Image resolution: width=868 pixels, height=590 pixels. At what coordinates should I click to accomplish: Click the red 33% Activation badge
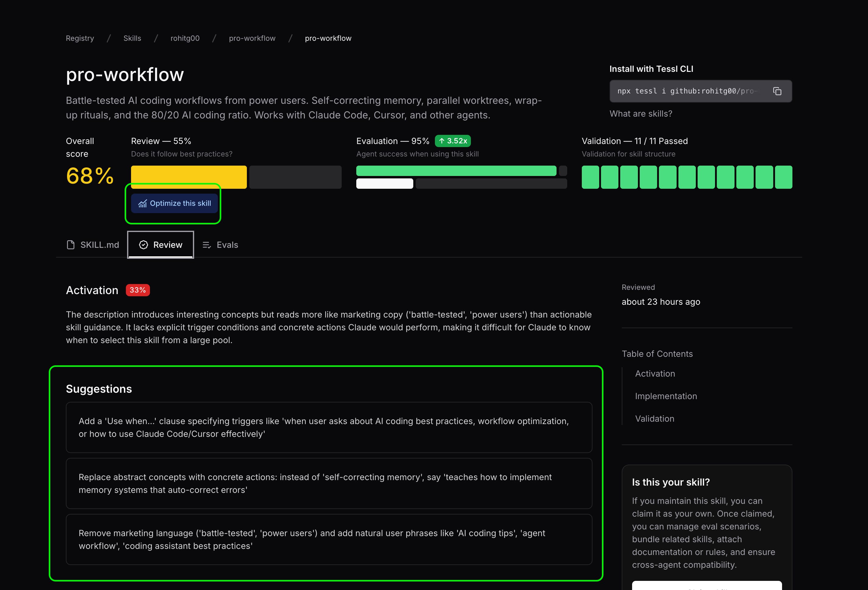tap(137, 290)
